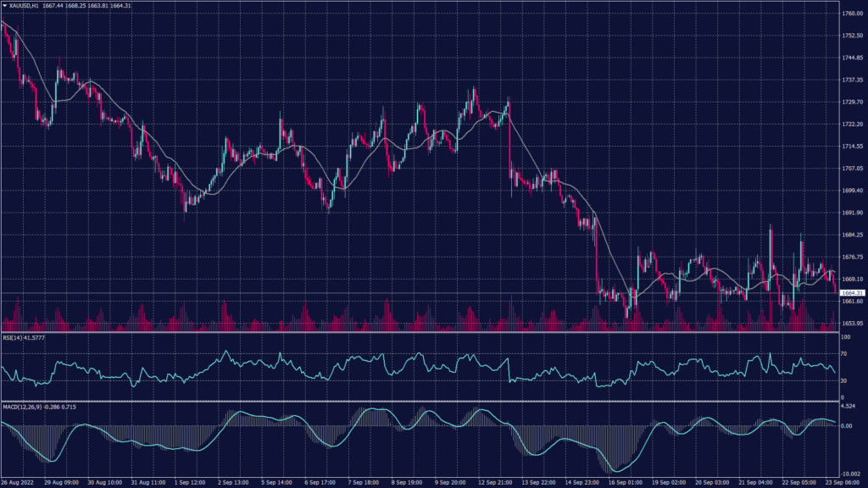Viewport: 868px width, 488px height.
Task: Click the RSI 100 level marker
Action: tap(844, 338)
